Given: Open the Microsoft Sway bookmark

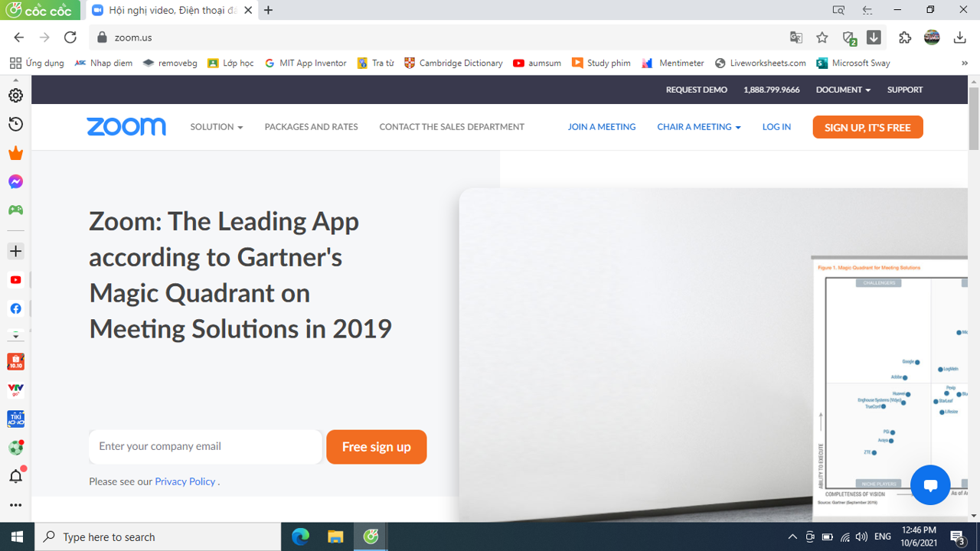Looking at the screenshot, I should (x=854, y=63).
